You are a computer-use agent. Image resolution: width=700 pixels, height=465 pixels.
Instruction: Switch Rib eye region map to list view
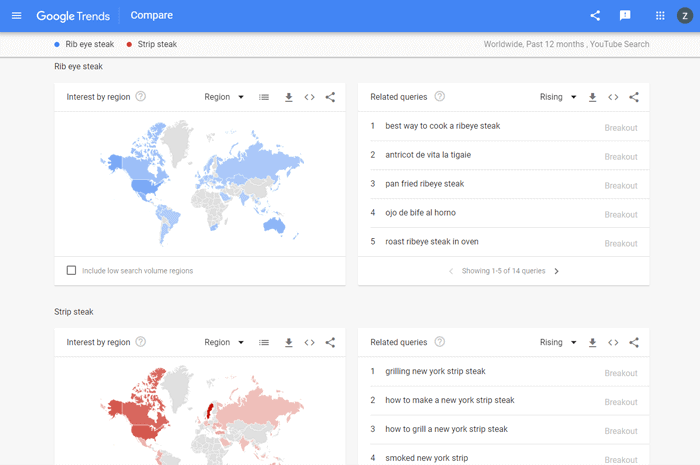tap(264, 97)
